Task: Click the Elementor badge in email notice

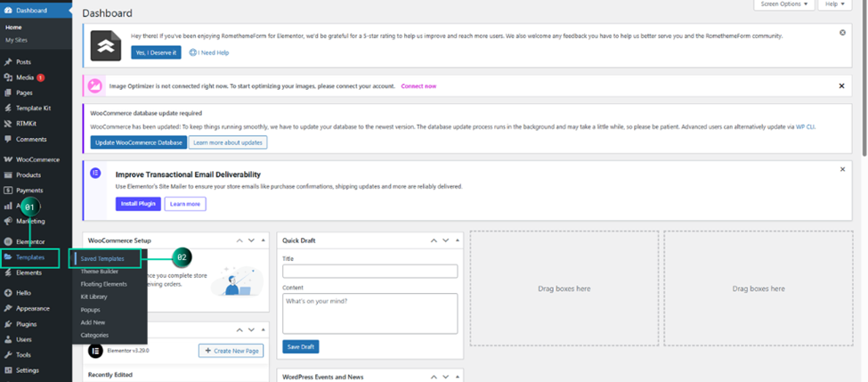Action: point(95,173)
